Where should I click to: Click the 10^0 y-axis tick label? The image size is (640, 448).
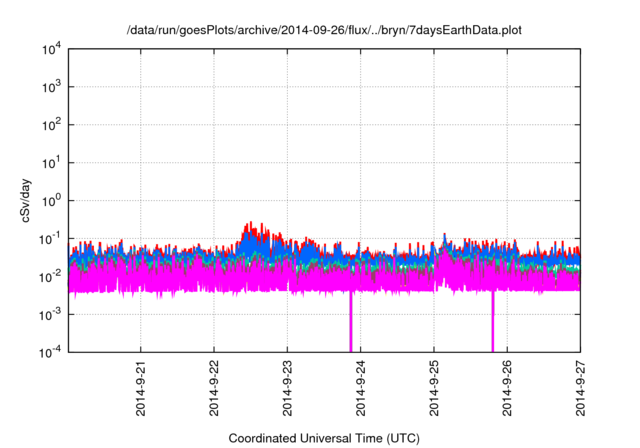(51, 201)
